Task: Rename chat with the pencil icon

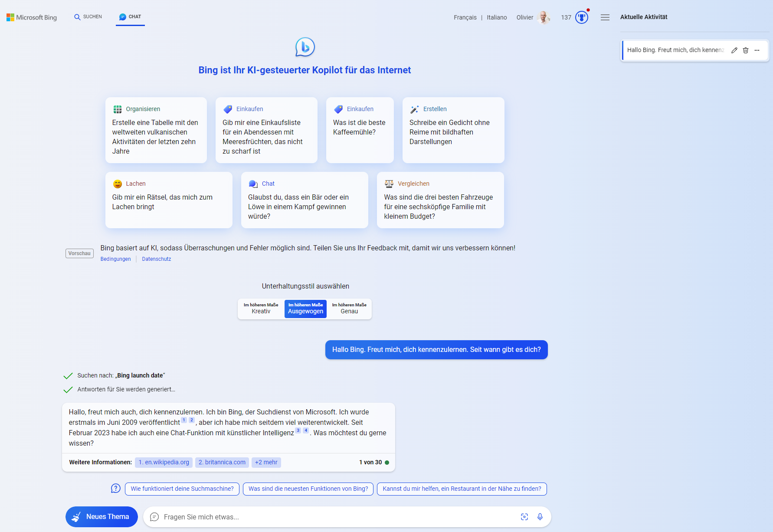Action: click(x=734, y=50)
